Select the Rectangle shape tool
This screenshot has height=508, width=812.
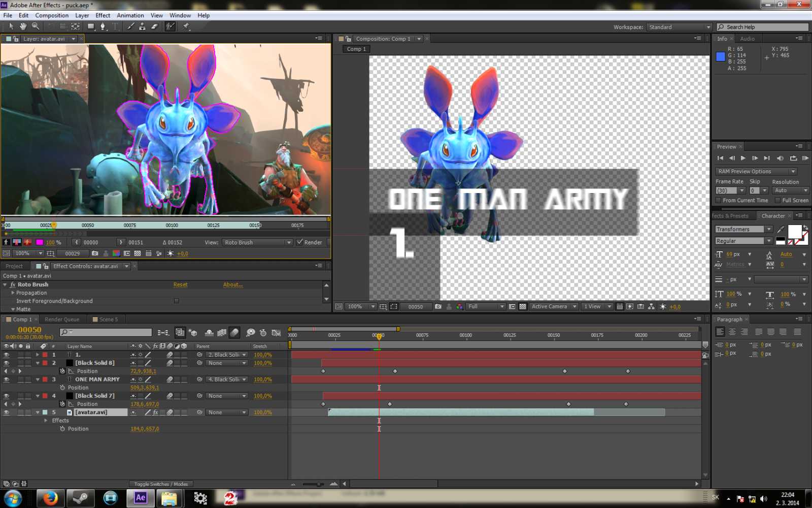pos(91,26)
